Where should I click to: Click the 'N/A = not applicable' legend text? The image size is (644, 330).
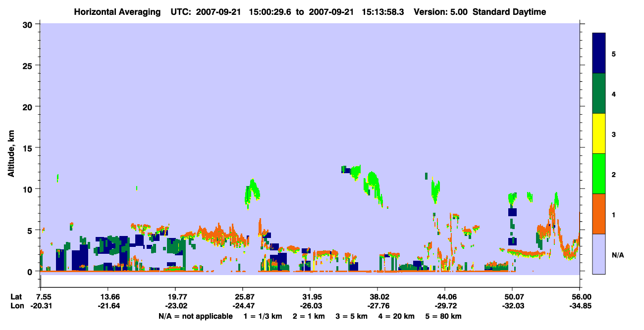[195, 316]
